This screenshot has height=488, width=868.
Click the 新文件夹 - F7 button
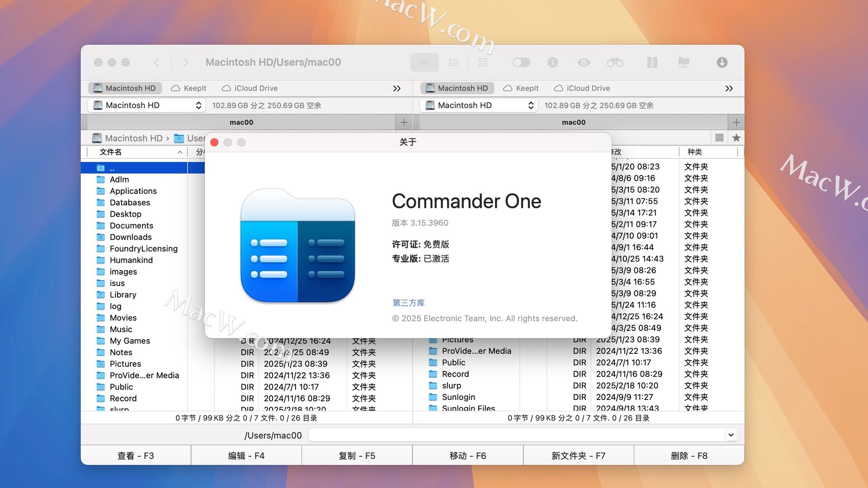click(579, 456)
